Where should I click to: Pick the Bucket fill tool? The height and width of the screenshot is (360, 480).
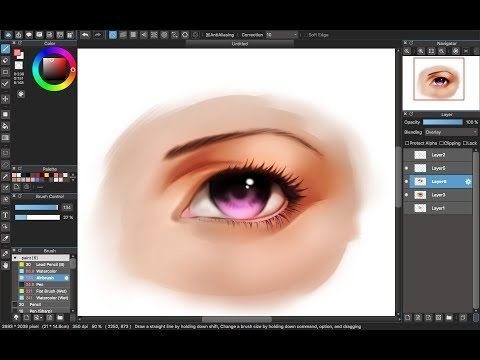click(5, 126)
